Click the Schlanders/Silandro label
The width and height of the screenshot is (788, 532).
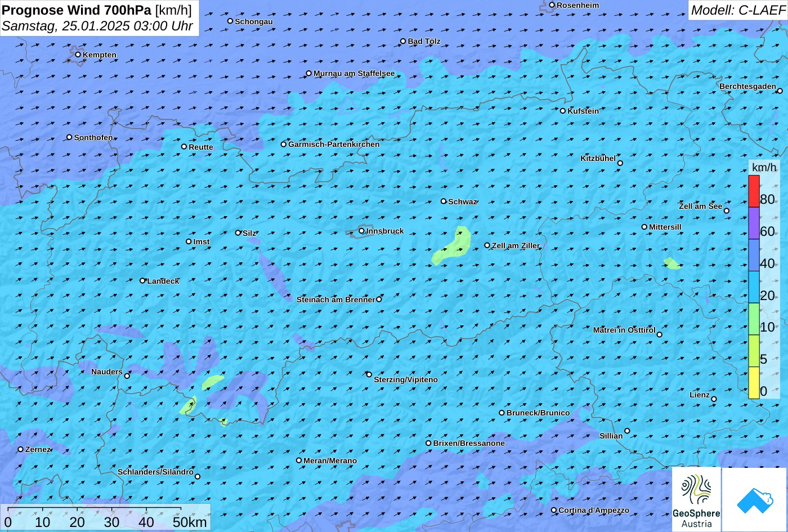tap(155, 472)
